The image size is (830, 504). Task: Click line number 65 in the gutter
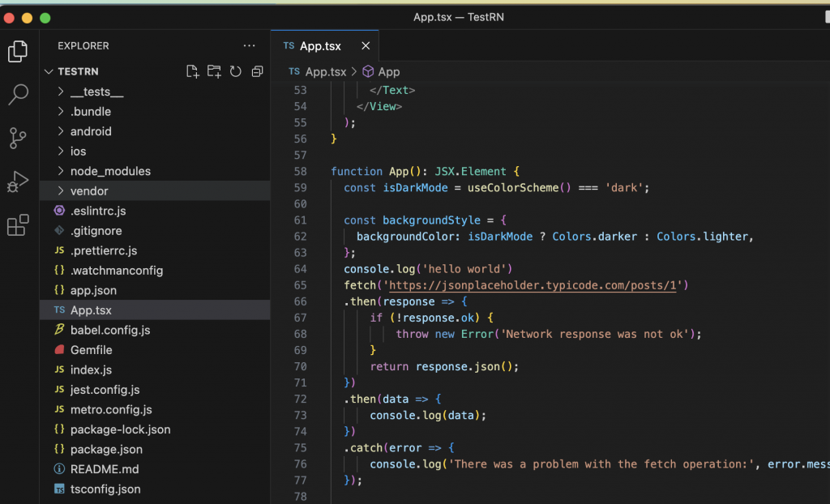point(300,285)
